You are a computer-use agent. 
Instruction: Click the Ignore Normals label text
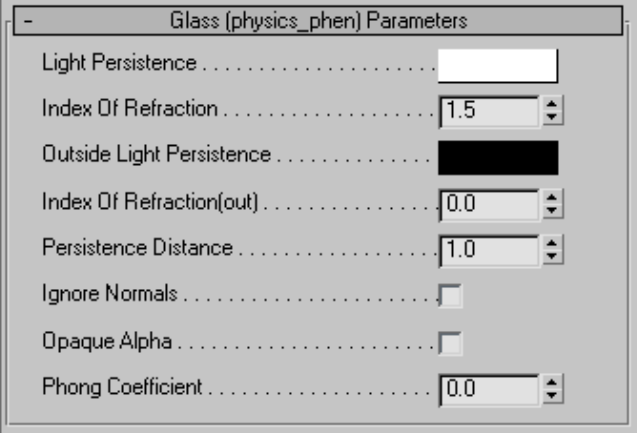coord(95,295)
